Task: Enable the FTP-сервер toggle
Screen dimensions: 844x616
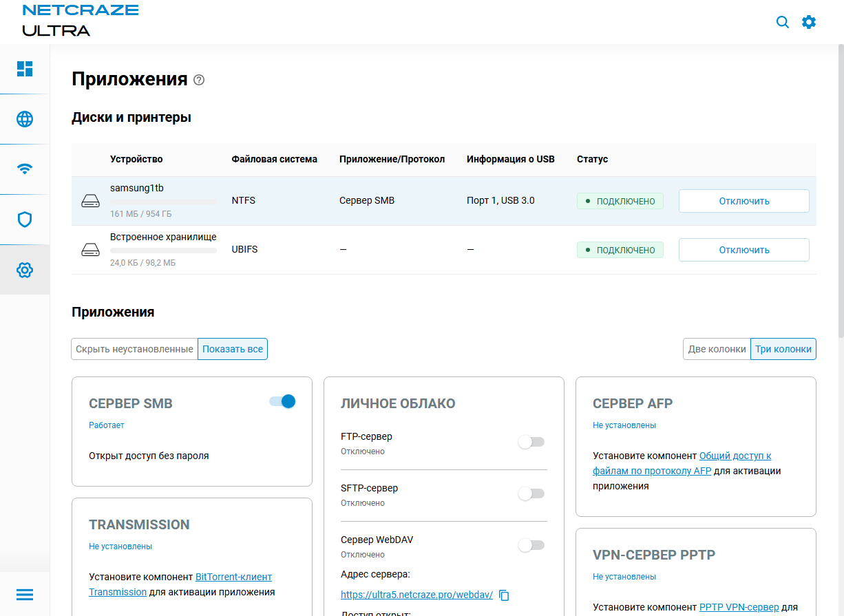Action: click(x=531, y=442)
